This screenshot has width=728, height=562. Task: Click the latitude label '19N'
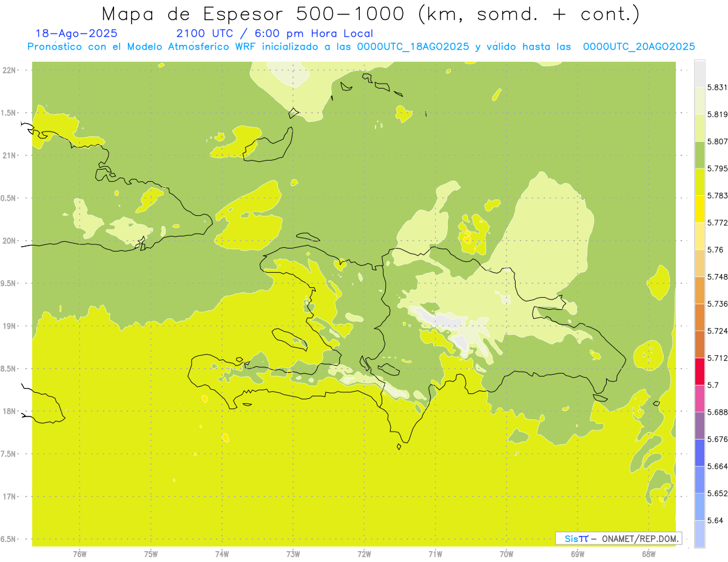10,326
